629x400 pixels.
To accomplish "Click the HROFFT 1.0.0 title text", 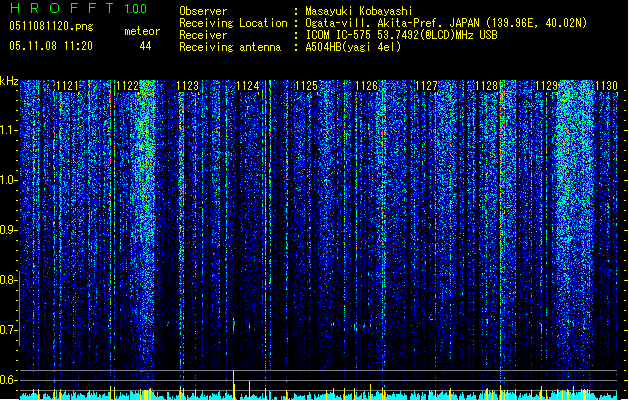I will pos(79,8).
